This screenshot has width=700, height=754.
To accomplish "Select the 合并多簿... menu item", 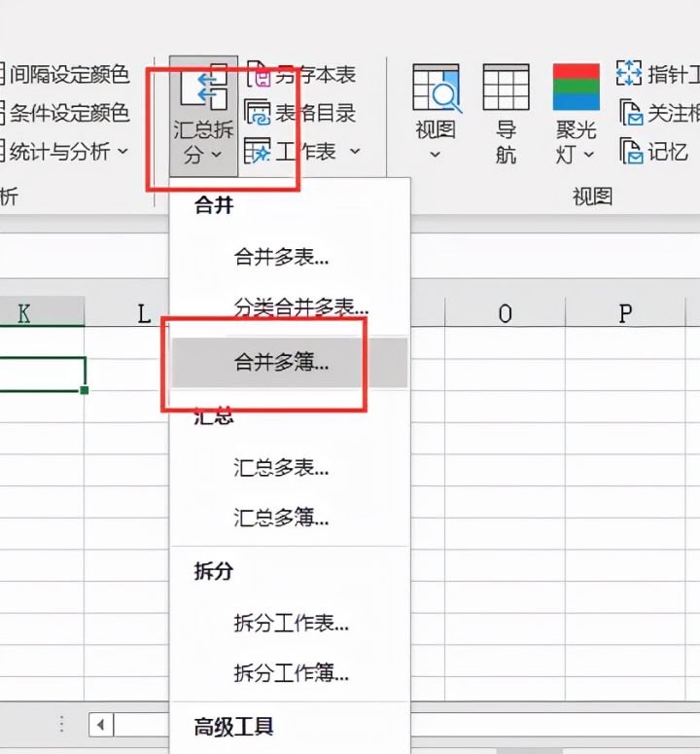I will pyautogui.click(x=290, y=362).
